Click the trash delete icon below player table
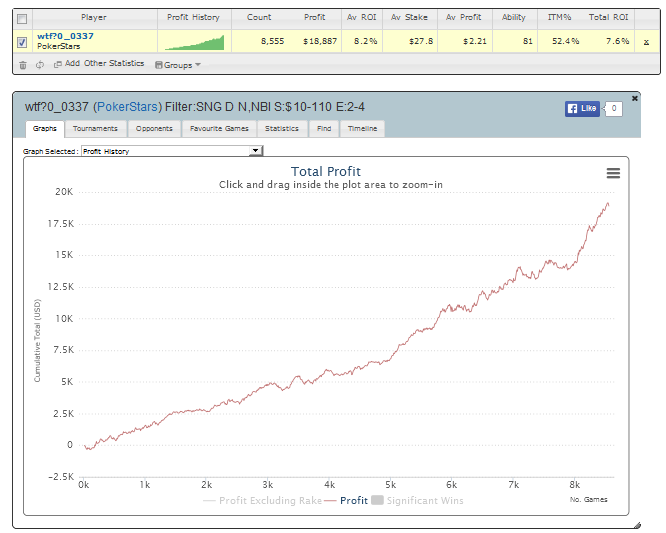The height and width of the screenshot is (533, 666). coord(23,65)
